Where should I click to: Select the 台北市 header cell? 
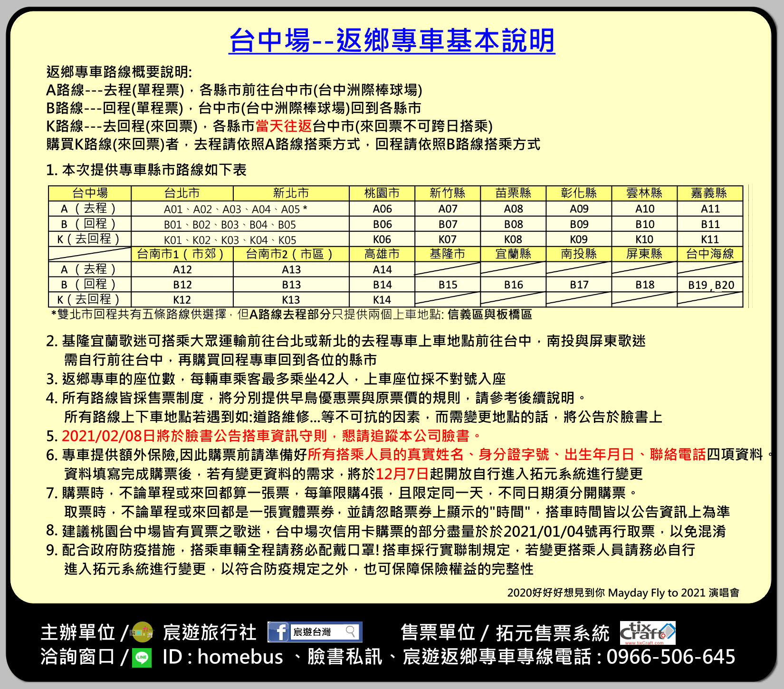pos(182,193)
